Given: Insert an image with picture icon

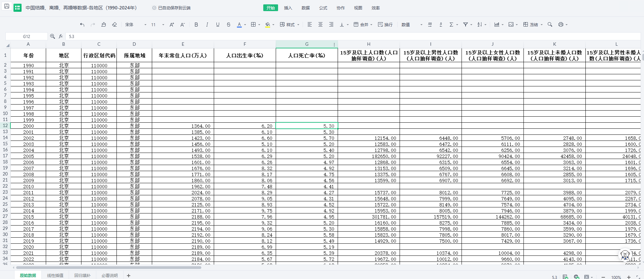Looking at the screenshot, I should pos(511,25).
